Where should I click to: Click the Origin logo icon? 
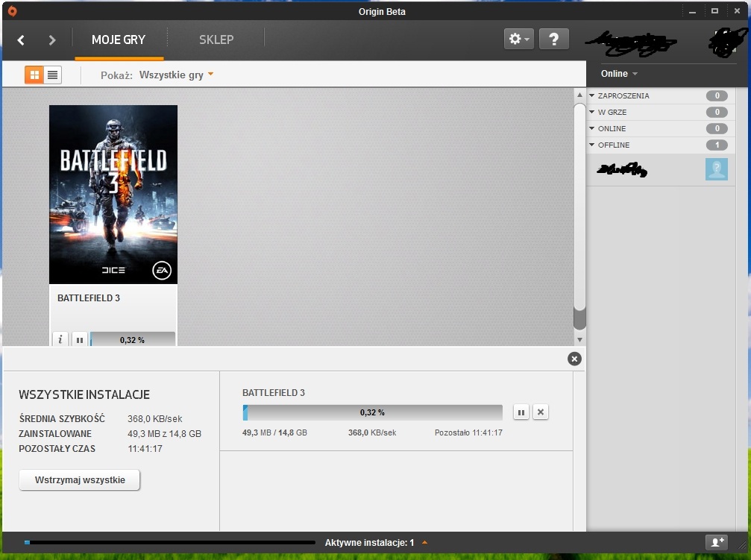(x=13, y=11)
